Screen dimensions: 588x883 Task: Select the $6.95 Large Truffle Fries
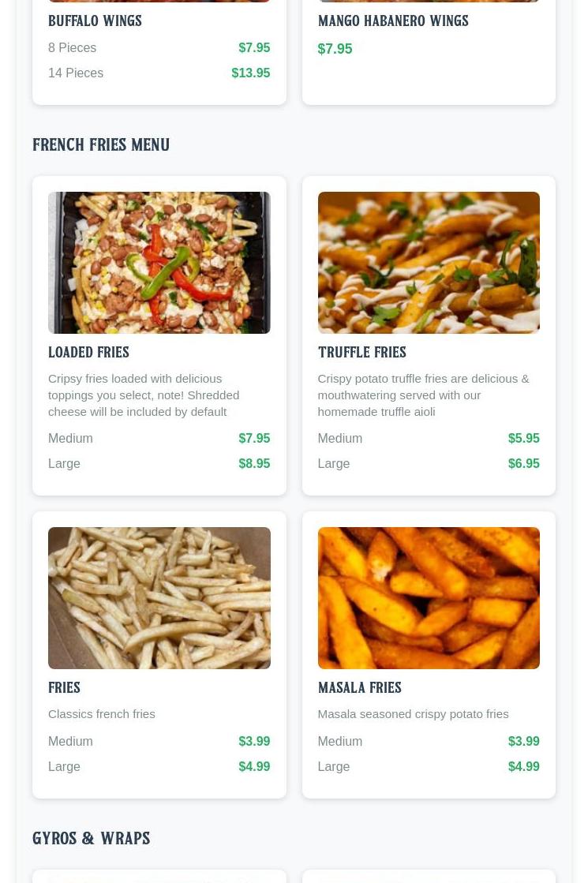tap(524, 463)
